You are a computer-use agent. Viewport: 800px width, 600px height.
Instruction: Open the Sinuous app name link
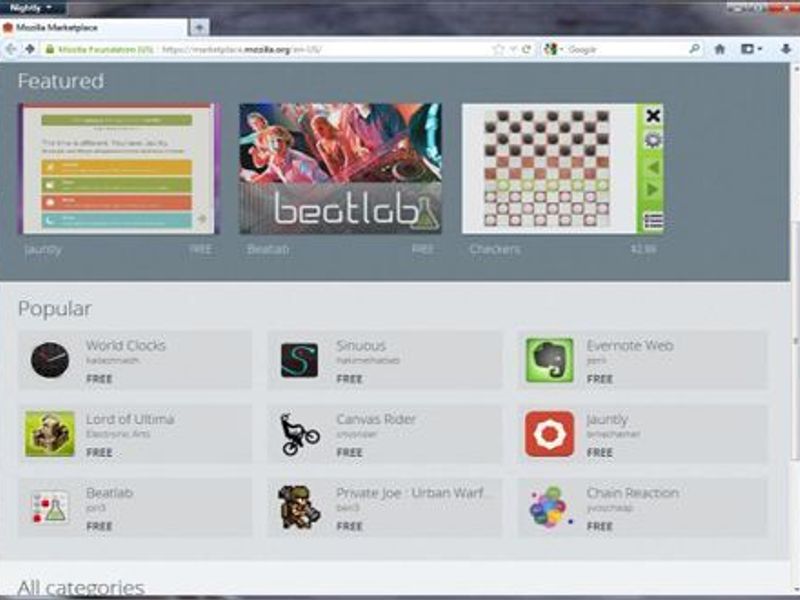361,345
